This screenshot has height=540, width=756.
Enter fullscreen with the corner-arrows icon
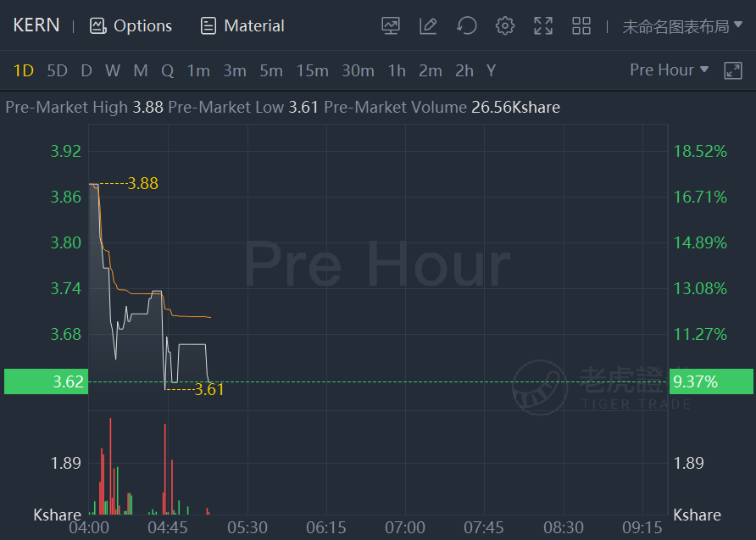pos(543,25)
